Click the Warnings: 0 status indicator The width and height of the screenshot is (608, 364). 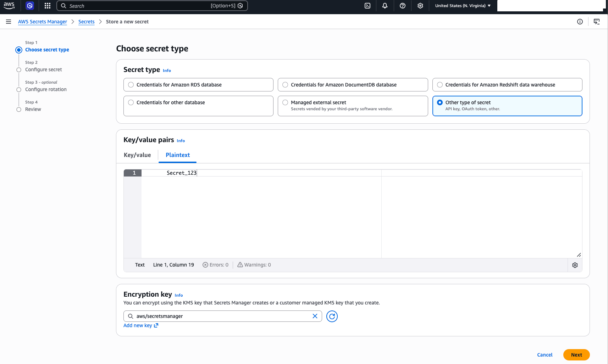click(254, 265)
